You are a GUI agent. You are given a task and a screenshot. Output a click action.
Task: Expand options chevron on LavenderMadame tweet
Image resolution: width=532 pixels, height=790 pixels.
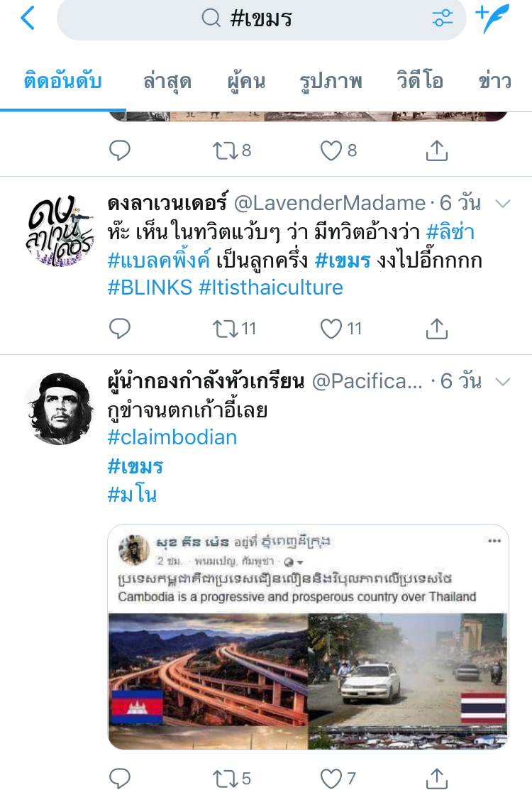[503, 204]
